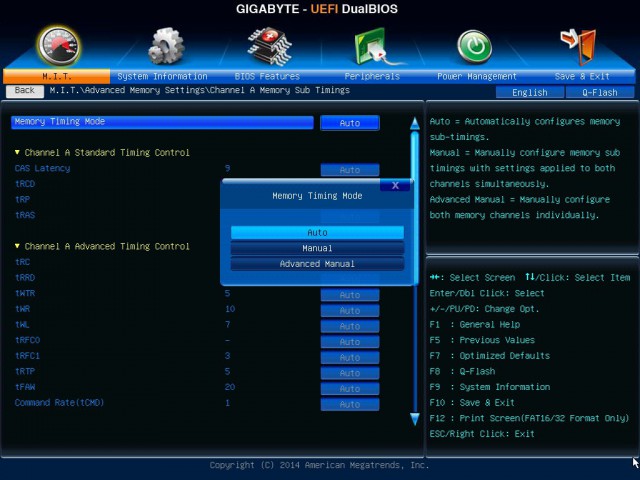The width and height of the screenshot is (640, 480).
Task: Click the F7 Optimized Defaults help line
Action: click(x=490, y=356)
